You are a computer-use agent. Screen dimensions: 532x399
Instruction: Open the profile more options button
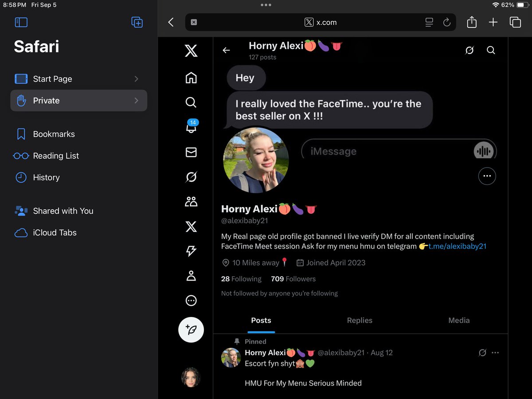[x=487, y=176]
